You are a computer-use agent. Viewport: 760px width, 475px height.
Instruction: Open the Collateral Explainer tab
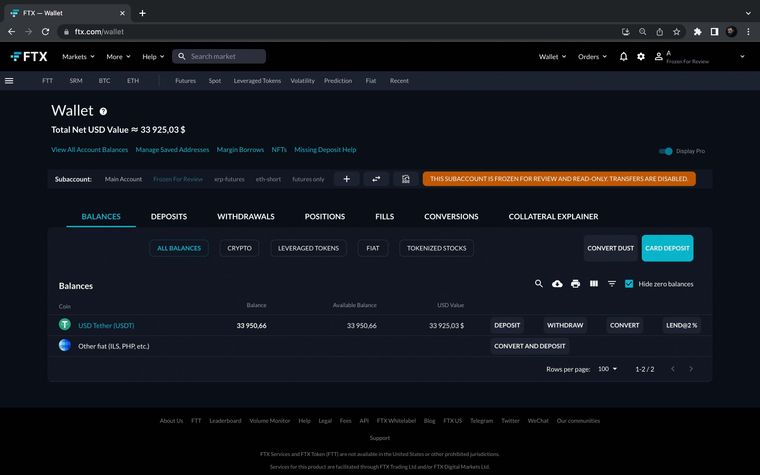point(553,217)
